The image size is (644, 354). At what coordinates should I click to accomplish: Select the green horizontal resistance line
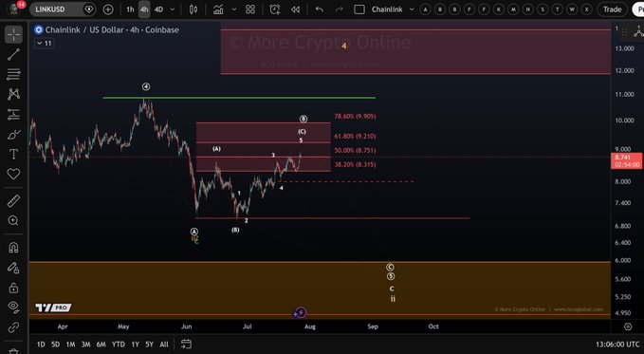point(239,98)
